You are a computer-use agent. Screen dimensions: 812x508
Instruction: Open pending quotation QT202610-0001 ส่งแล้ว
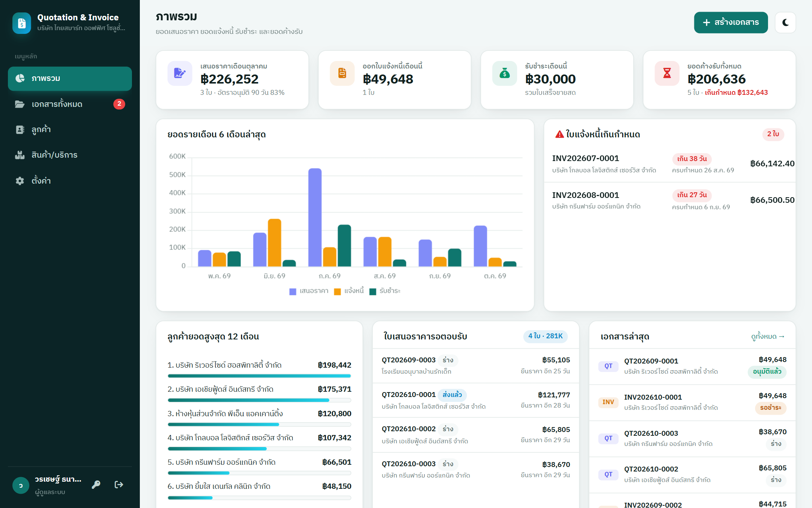(476, 400)
